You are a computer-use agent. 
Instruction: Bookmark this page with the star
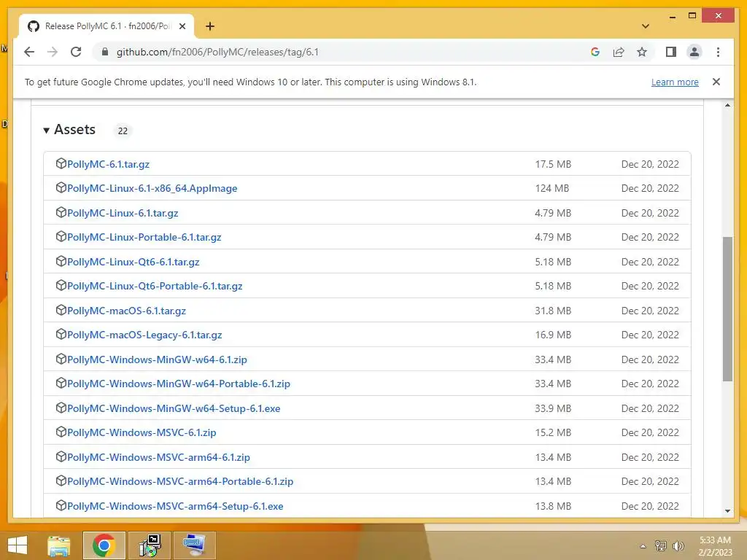(x=642, y=52)
